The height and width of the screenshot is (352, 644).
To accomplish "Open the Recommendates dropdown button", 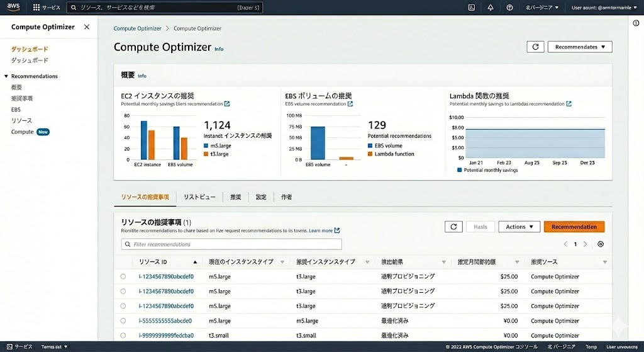I will [580, 47].
